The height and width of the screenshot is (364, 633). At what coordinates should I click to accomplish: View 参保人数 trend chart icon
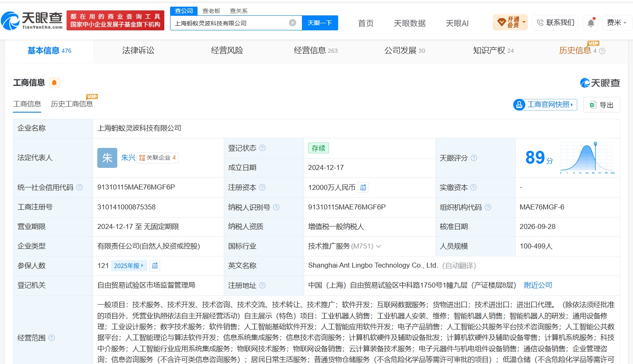point(155,266)
